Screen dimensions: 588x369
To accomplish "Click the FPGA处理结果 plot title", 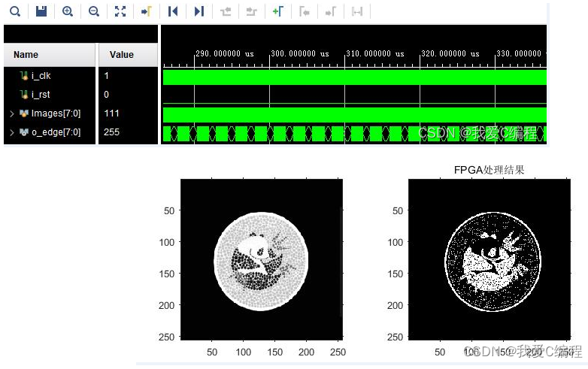I will (489, 170).
